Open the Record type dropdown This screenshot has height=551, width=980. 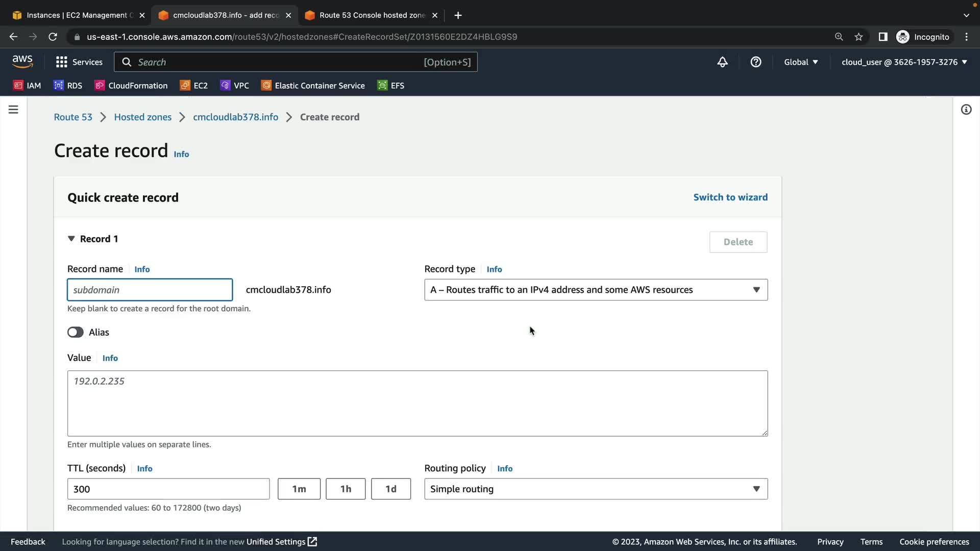click(596, 290)
